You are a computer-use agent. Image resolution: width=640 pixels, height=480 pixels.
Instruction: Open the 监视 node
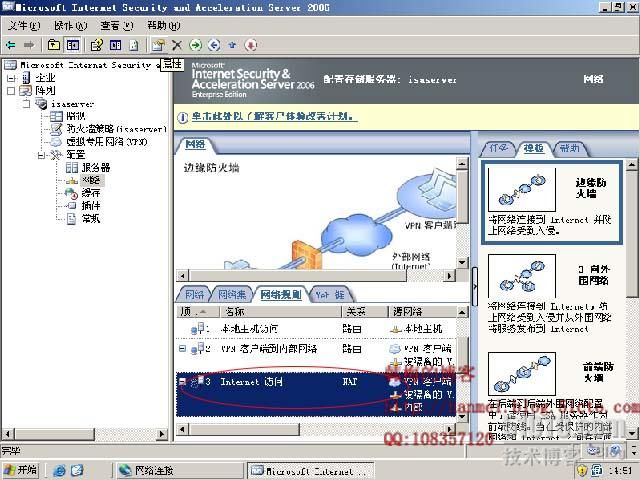pyautogui.click(x=76, y=116)
